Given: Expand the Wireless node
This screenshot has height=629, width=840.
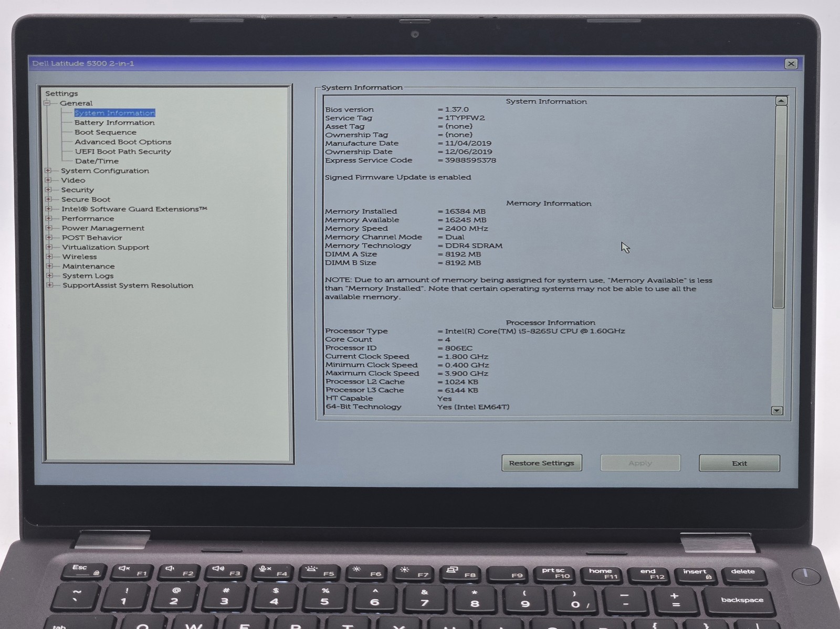Looking at the screenshot, I should coord(49,257).
